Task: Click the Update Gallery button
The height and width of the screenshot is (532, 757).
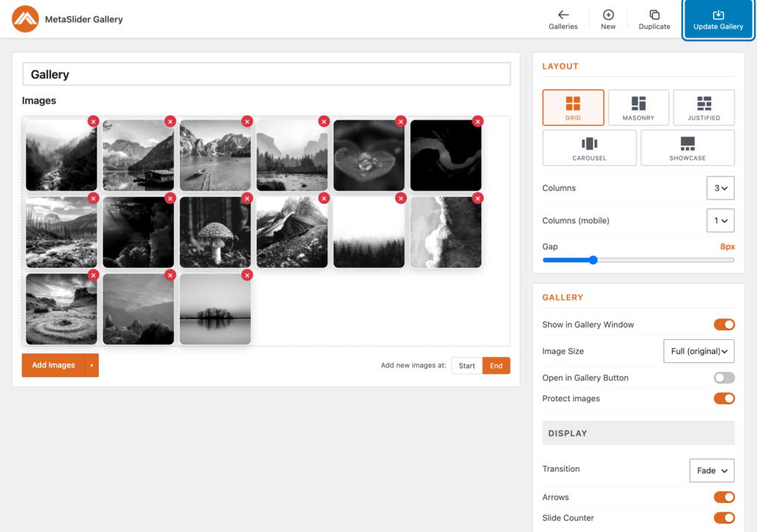Action: 718,20
